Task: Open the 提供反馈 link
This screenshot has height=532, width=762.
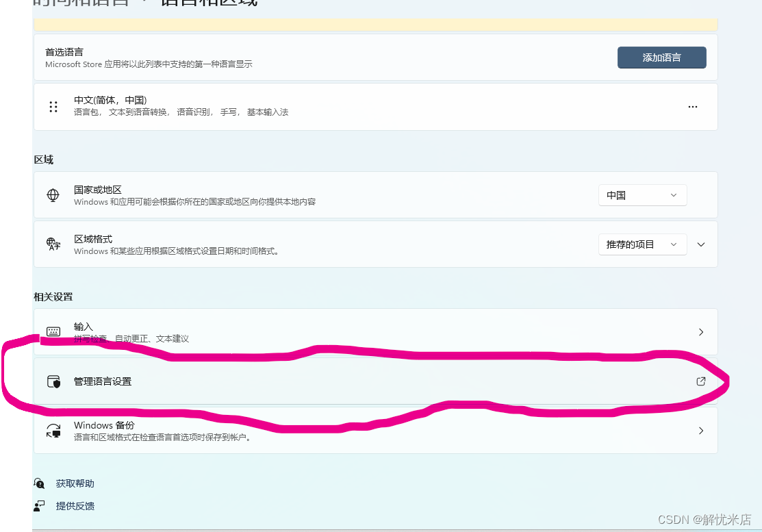Action: click(x=75, y=505)
